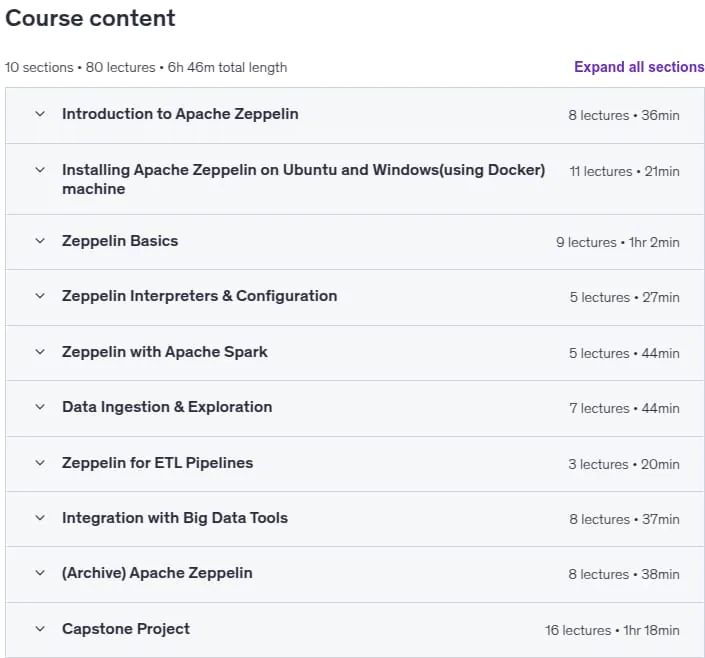The height and width of the screenshot is (658, 705).
Task: Click the 5 lectures • 44min label
Action: click(625, 353)
